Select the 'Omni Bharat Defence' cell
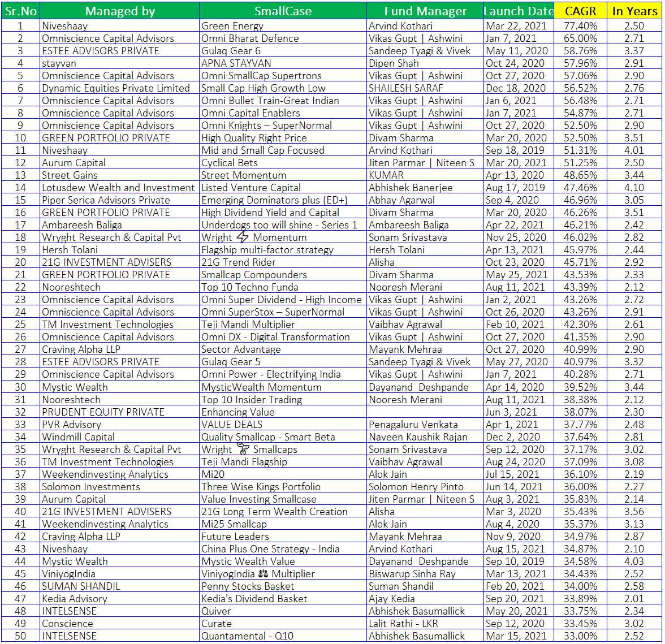Viewport: 665px width, 644px height. [x=283, y=38]
